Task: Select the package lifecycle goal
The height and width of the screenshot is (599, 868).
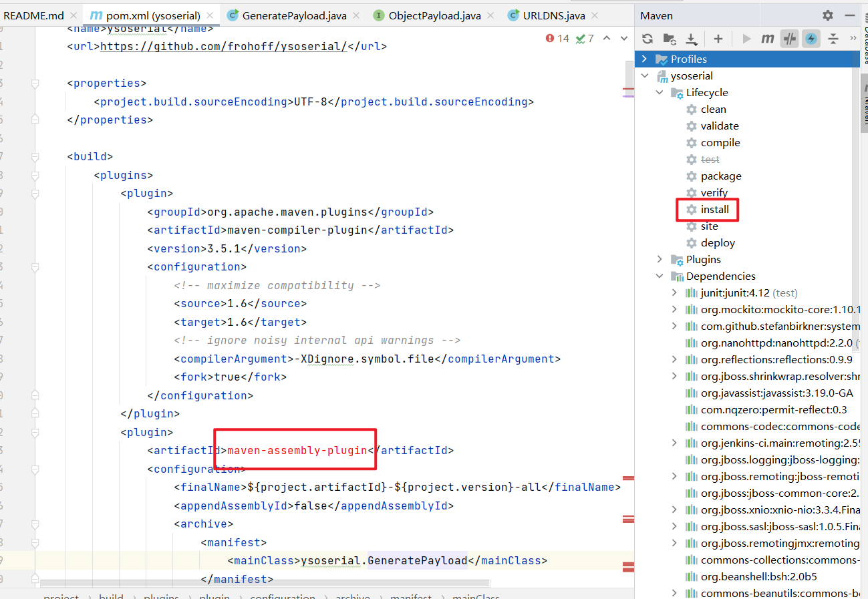Action: click(721, 176)
